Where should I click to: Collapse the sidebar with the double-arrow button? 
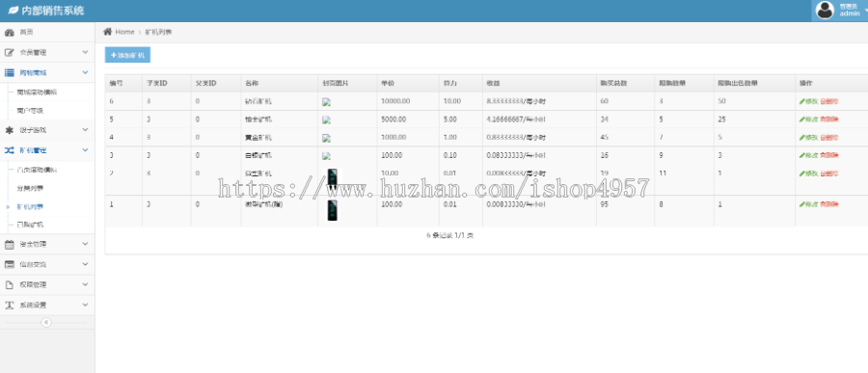pos(46,322)
